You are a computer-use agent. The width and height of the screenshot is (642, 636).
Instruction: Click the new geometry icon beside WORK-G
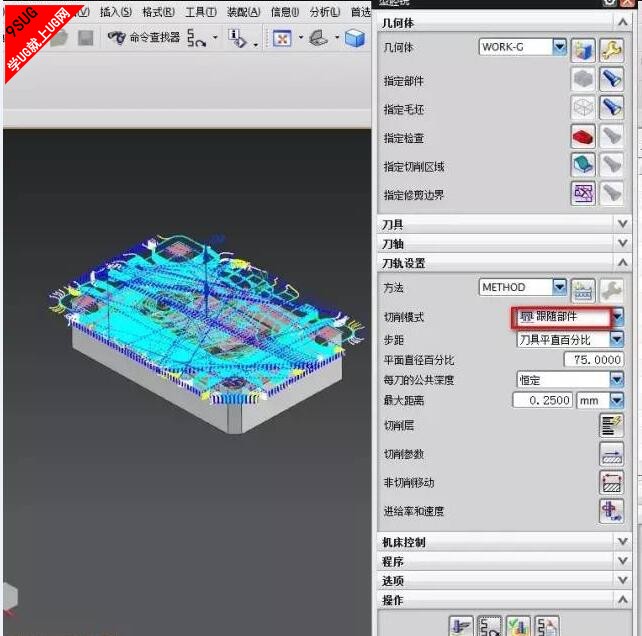tap(583, 50)
